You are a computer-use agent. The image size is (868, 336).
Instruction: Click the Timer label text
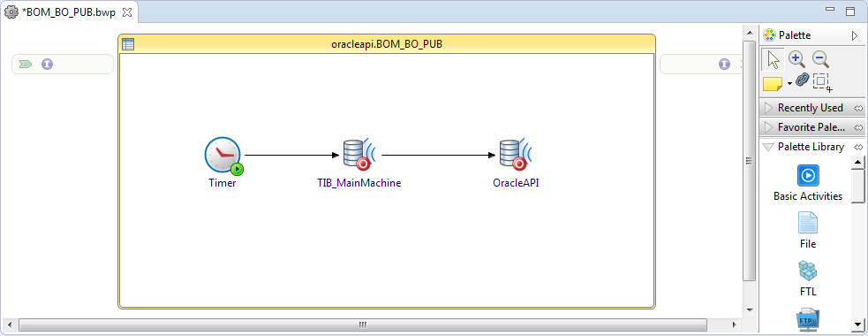(x=222, y=183)
